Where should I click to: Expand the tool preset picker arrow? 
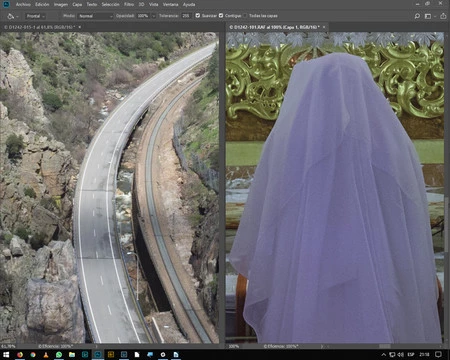click(17, 16)
